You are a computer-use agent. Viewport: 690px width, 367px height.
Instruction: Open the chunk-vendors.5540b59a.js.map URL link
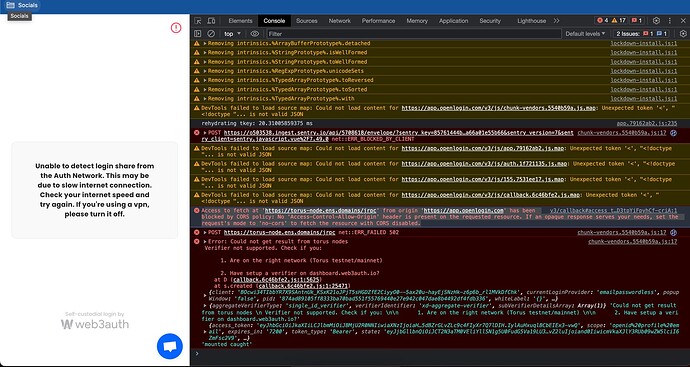[x=499, y=108]
